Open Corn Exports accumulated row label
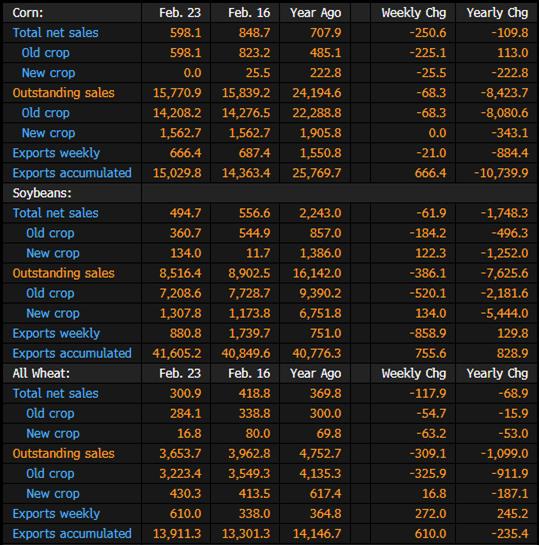Image resolution: width=540 pixels, height=546 pixels. (x=72, y=173)
